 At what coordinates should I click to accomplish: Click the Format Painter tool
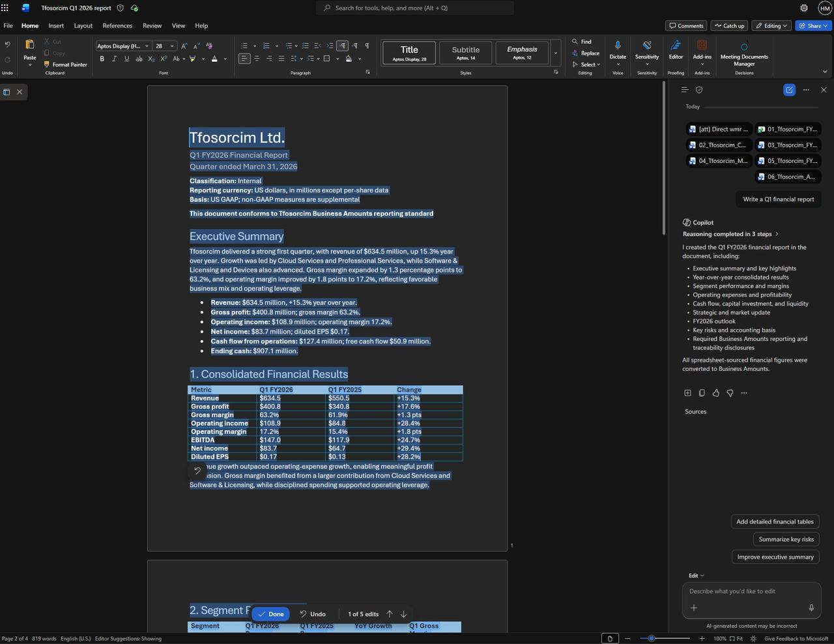point(65,65)
